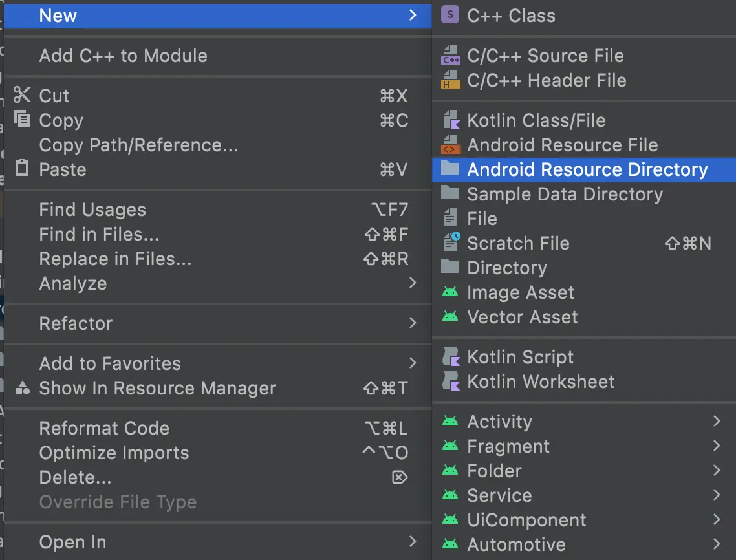Click the Kotlin Class/File icon
Screen dimensions: 736x560
[449, 121]
